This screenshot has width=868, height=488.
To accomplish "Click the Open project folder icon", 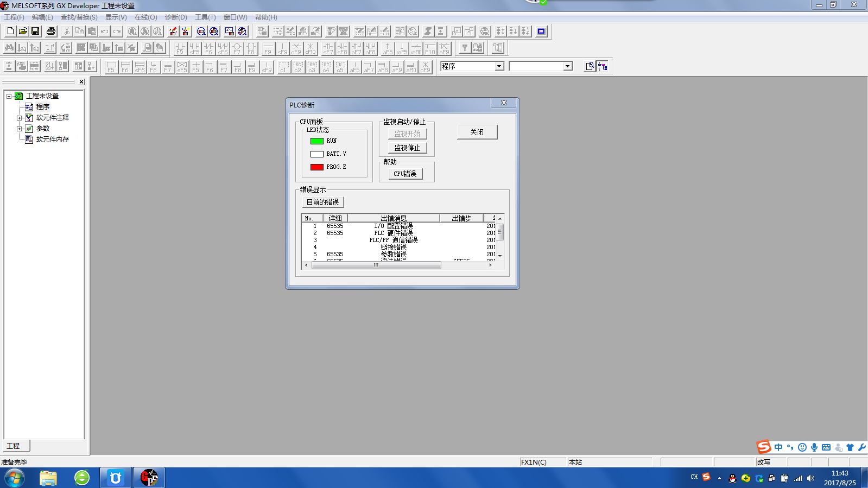I will tap(23, 31).
